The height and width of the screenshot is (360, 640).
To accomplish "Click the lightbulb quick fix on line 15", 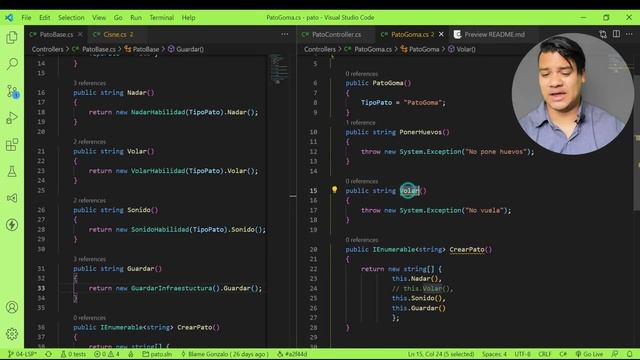I will coord(334,190).
